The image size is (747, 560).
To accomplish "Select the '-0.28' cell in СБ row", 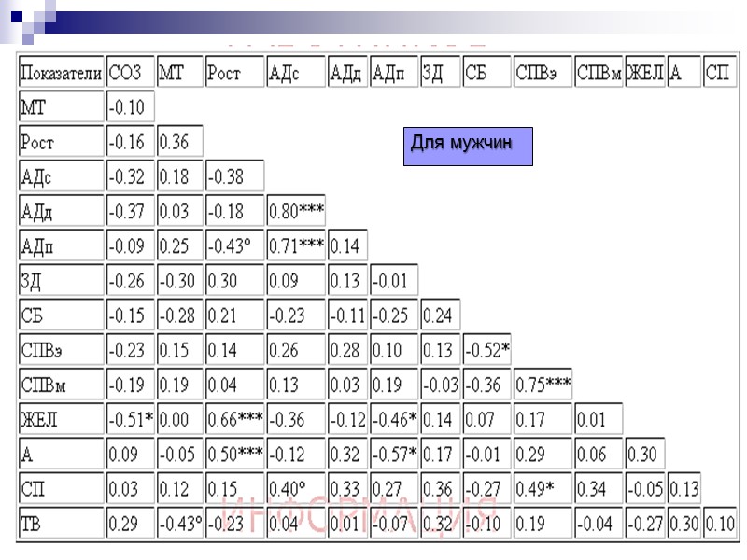I will [180, 315].
